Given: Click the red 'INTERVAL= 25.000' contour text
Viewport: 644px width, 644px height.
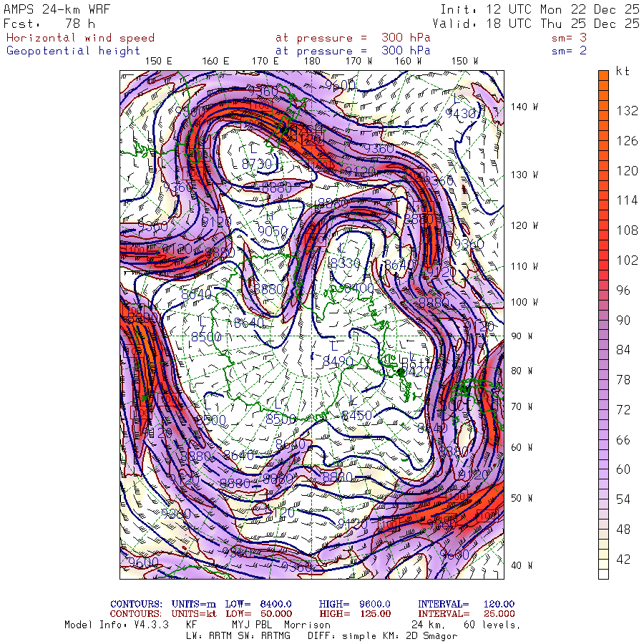Looking at the screenshot, I should (x=466, y=614).
